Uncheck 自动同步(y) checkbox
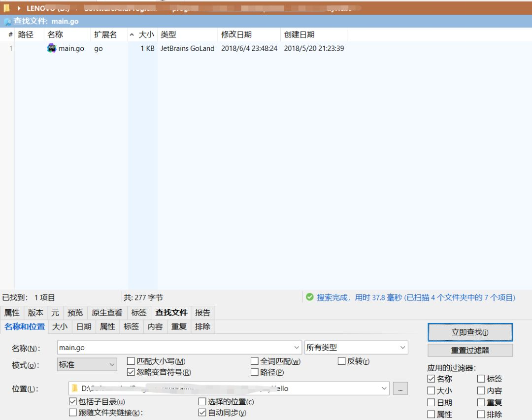 coord(202,413)
